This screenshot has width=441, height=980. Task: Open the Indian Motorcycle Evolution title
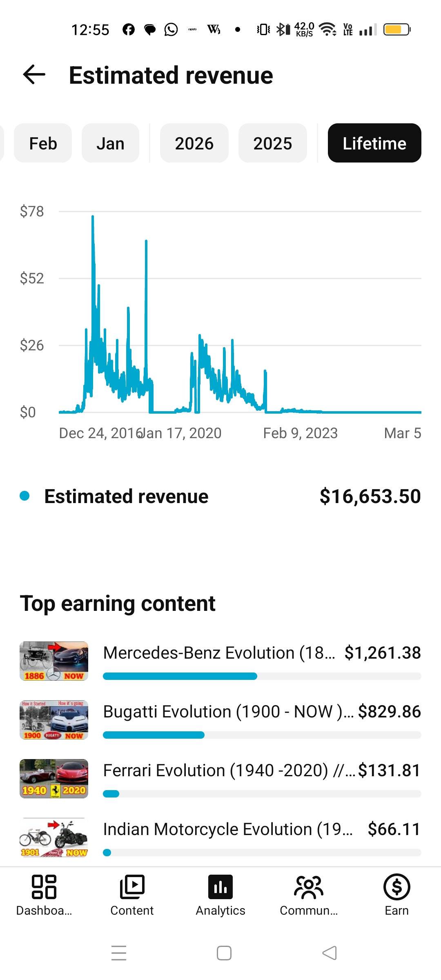point(227,829)
